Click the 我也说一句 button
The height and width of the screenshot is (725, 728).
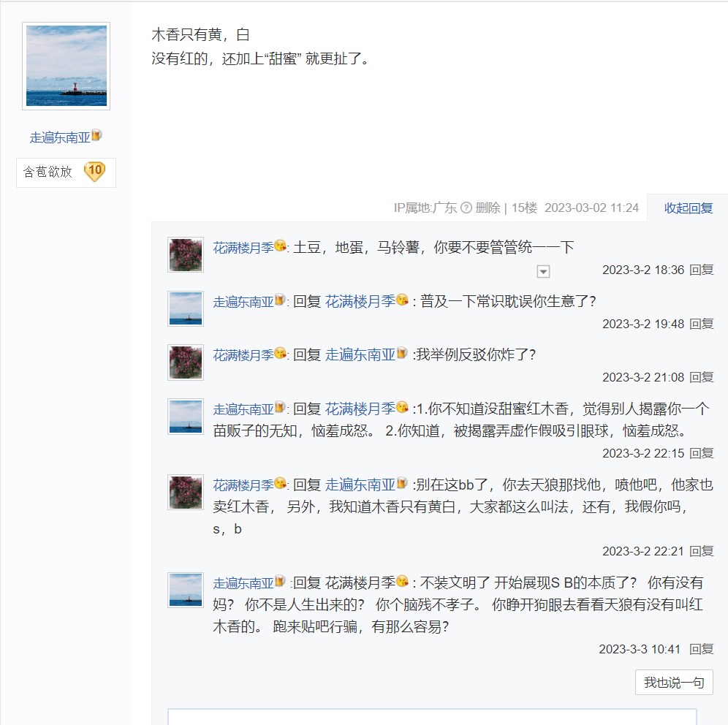[674, 683]
